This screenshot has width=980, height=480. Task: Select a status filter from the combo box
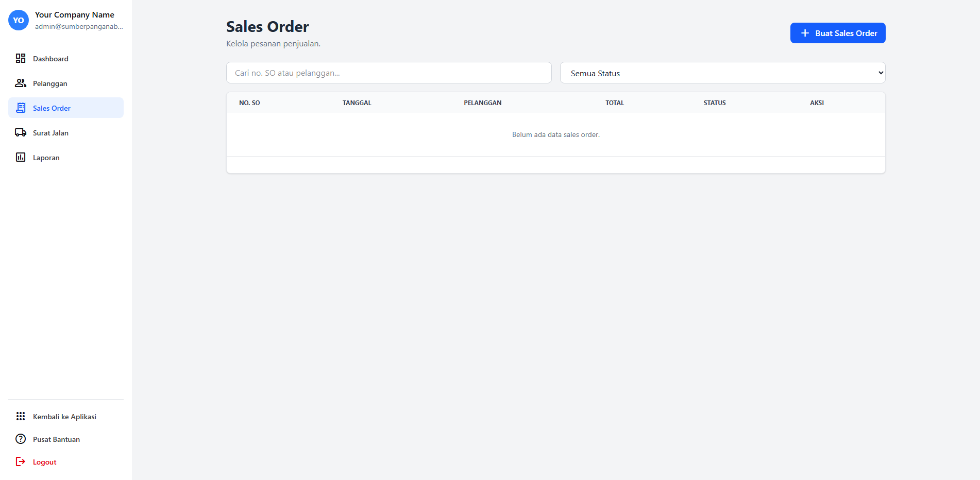point(721,73)
